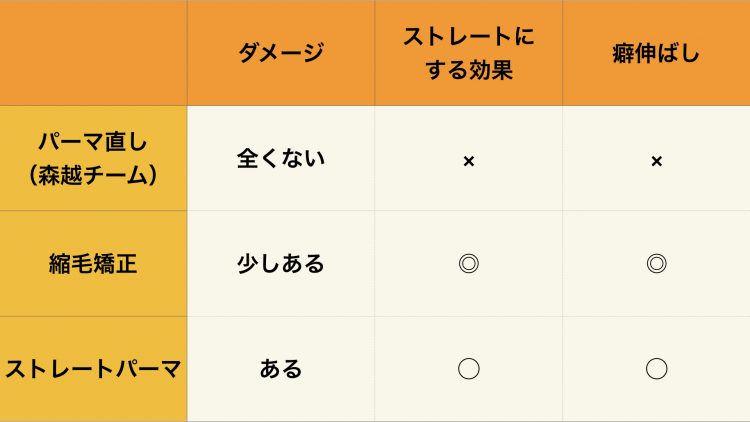
Task: Select the ストレートパーマ row label
Action: pyautogui.click(x=93, y=369)
